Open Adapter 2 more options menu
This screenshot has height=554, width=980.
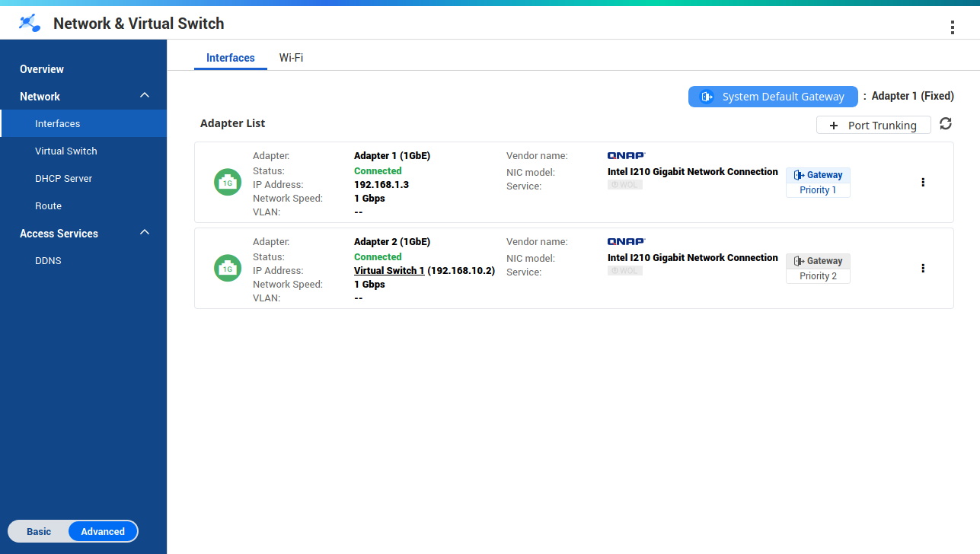coord(923,269)
